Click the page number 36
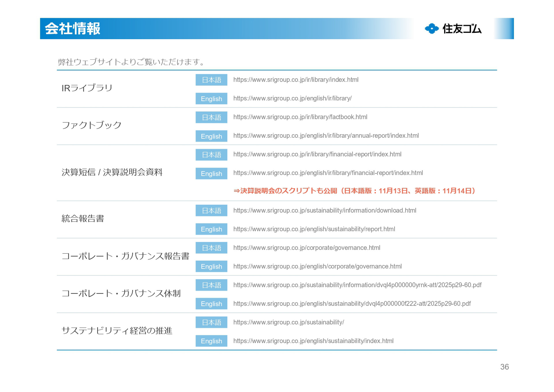The height and width of the screenshot is (392, 554). [x=505, y=367]
